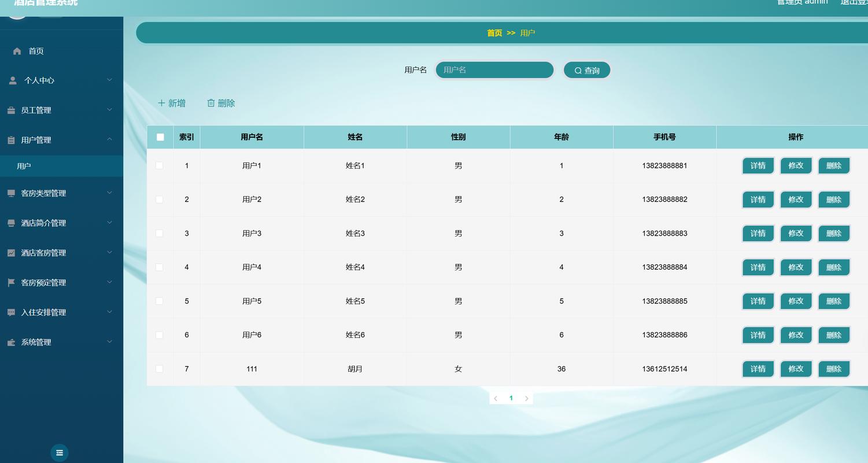Select the 用户 submenu item
Viewport: 868px width, 463px height.
pyautogui.click(x=61, y=166)
